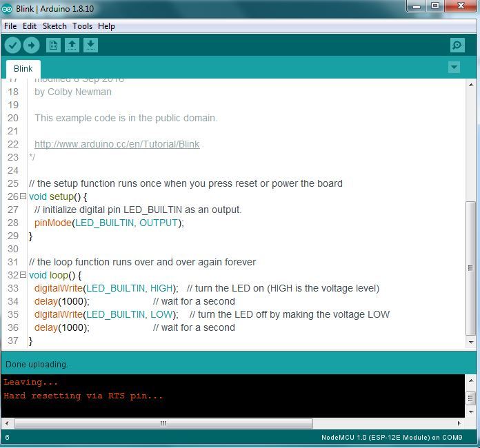Viewport: 480px width, 448px height.
Task: Click pinMode(LED_BUILTIN, OUTPUT) line
Action: [109, 223]
